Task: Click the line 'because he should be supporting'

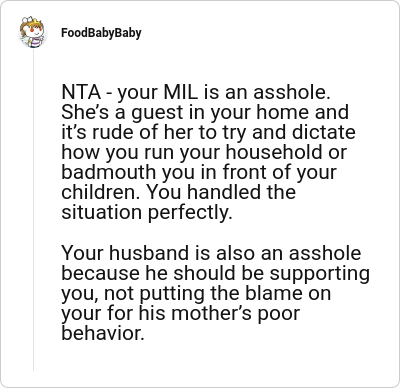Action: coord(216,273)
